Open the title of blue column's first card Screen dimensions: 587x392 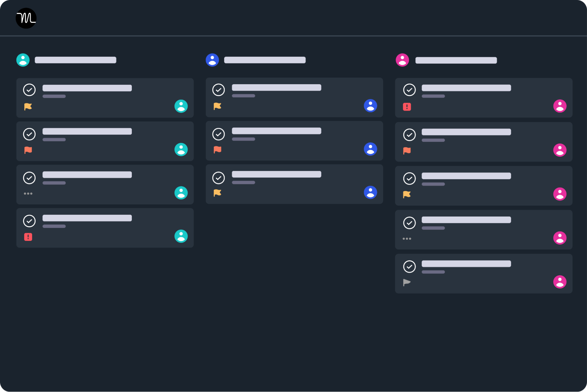[276, 87]
